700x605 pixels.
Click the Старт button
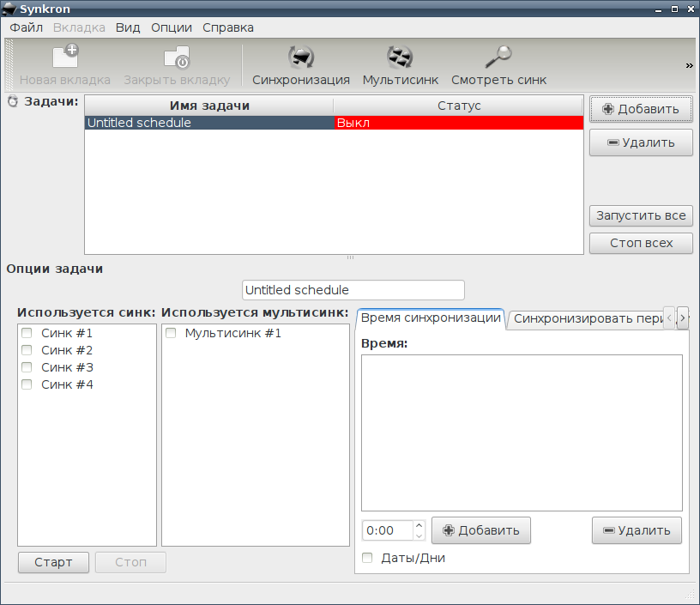click(53, 562)
